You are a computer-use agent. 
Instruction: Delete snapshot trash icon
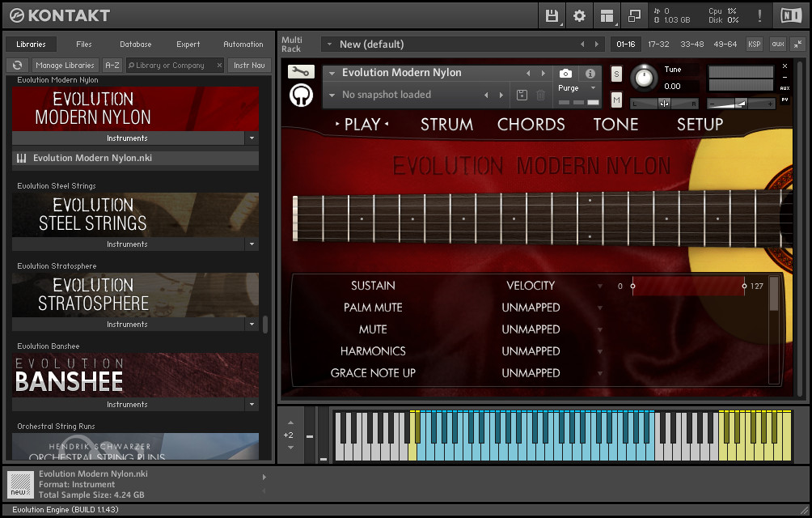(540, 95)
